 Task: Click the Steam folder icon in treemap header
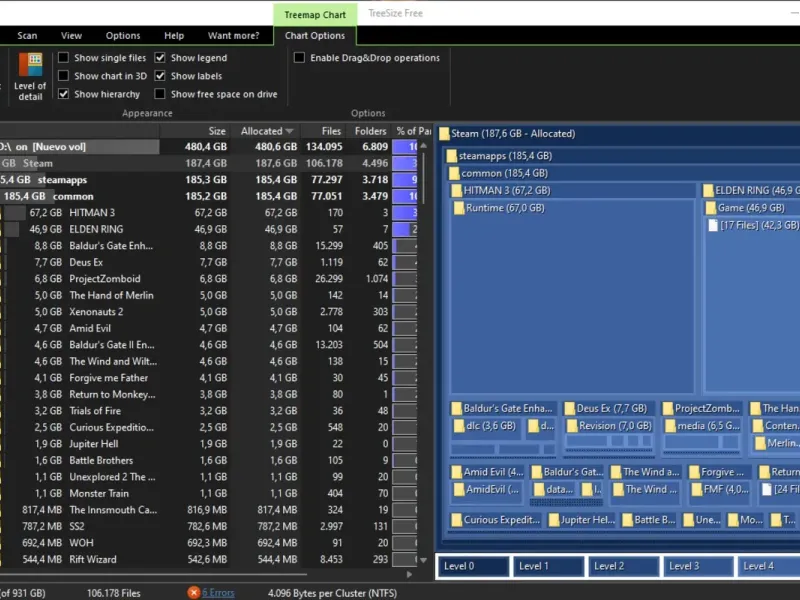[x=444, y=134]
